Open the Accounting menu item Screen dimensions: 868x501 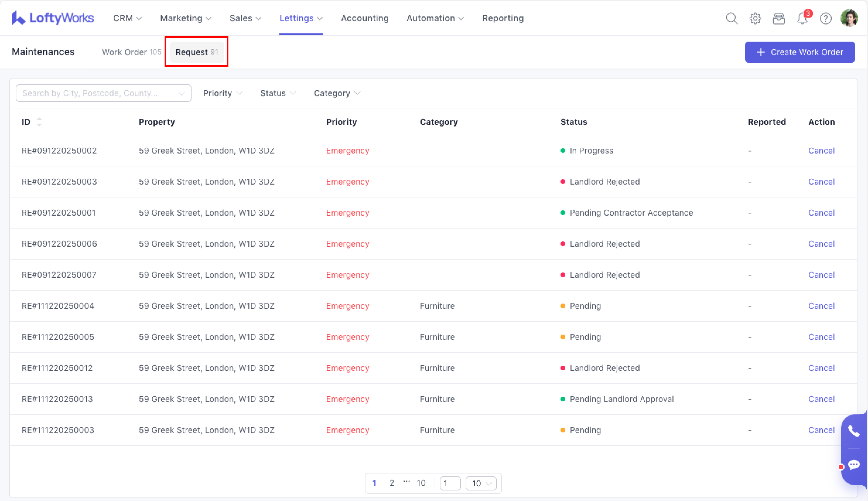point(365,18)
